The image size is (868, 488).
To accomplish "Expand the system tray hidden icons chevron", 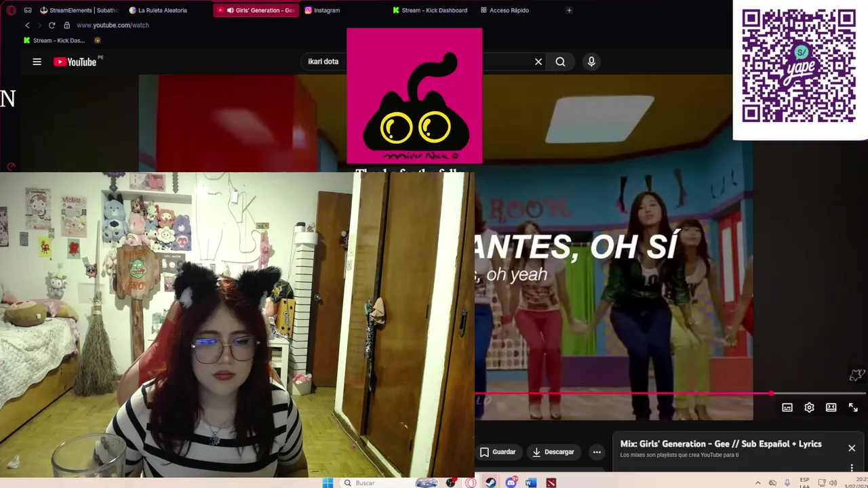I will [757, 483].
